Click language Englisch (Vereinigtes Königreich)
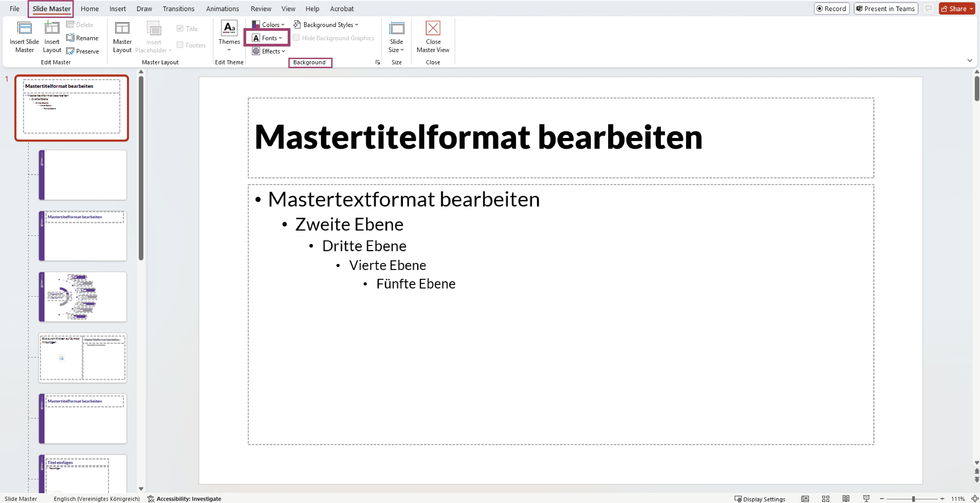Viewport: 980px width, 503px height. click(97, 498)
